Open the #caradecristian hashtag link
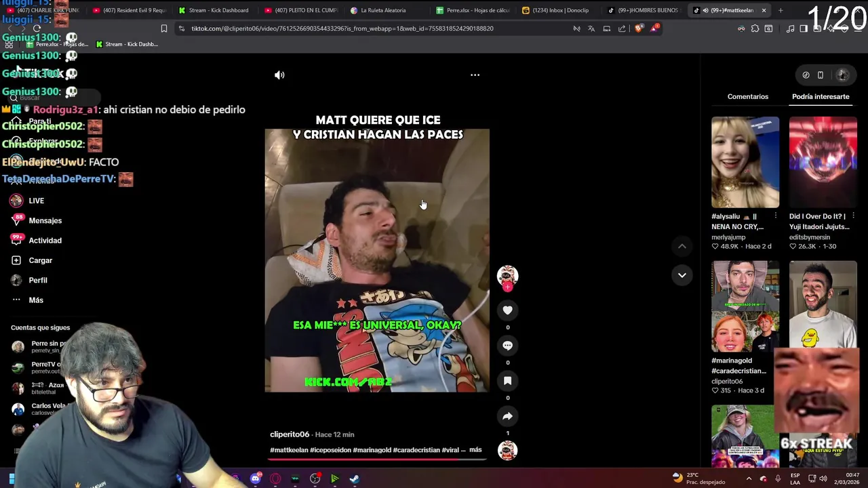This screenshot has width=868, height=488. coord(416,450)
